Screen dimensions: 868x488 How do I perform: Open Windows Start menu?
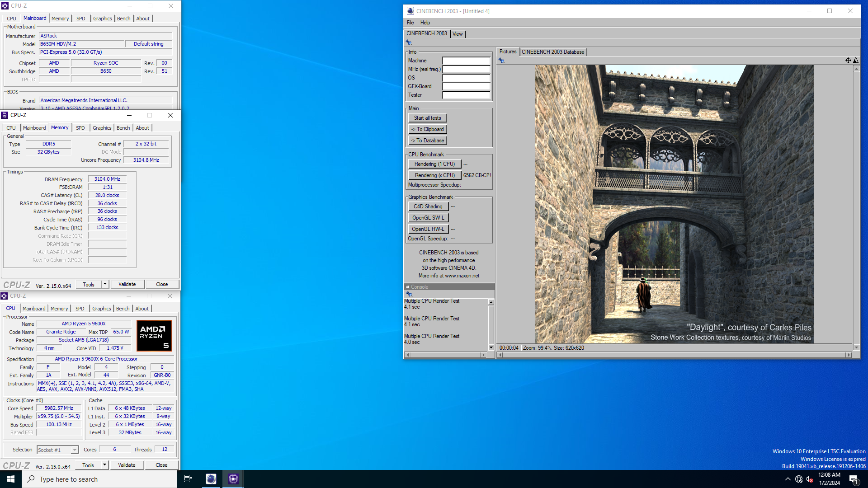pyautogui.click(x=11, y=479)
